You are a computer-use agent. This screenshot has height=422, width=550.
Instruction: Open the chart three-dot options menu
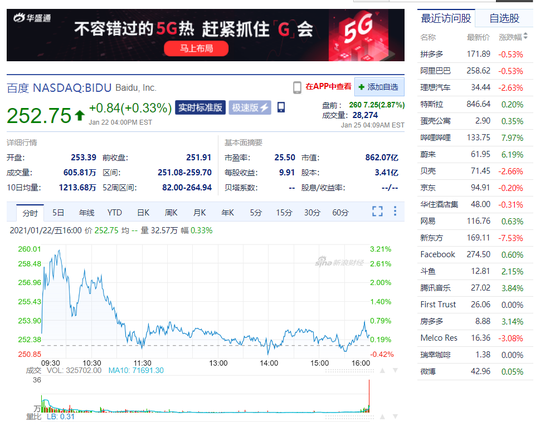395,211
